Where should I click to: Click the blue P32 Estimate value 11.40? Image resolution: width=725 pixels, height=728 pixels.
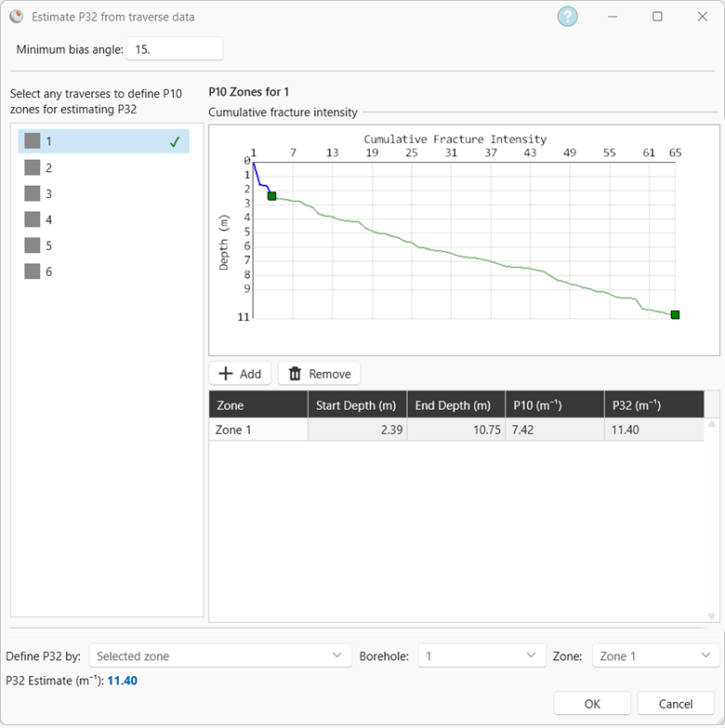tap(123, 681)
